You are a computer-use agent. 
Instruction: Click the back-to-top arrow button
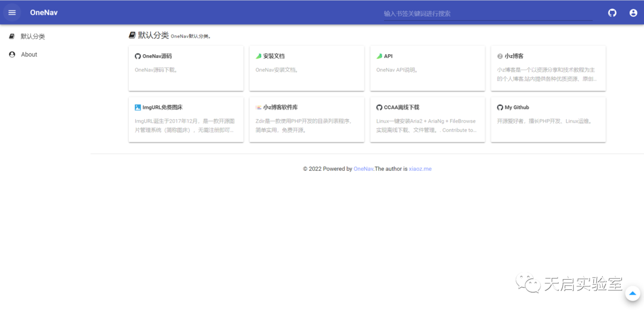[633, 293]
